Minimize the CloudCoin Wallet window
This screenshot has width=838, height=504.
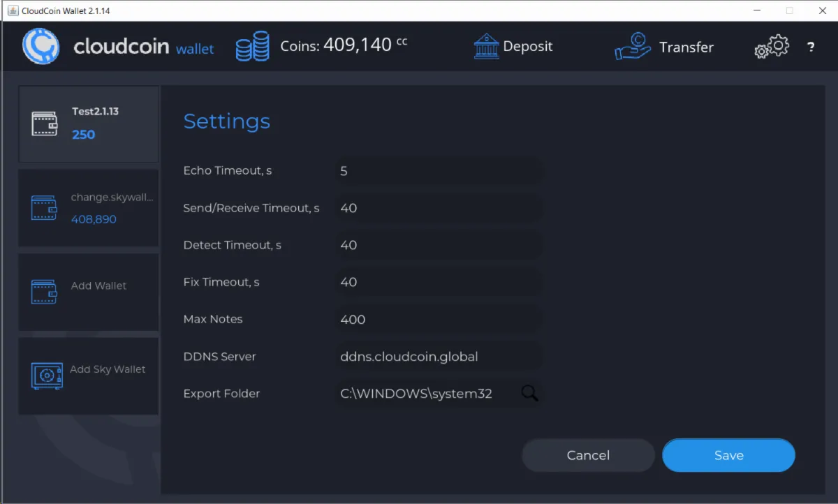coord(758,10)
